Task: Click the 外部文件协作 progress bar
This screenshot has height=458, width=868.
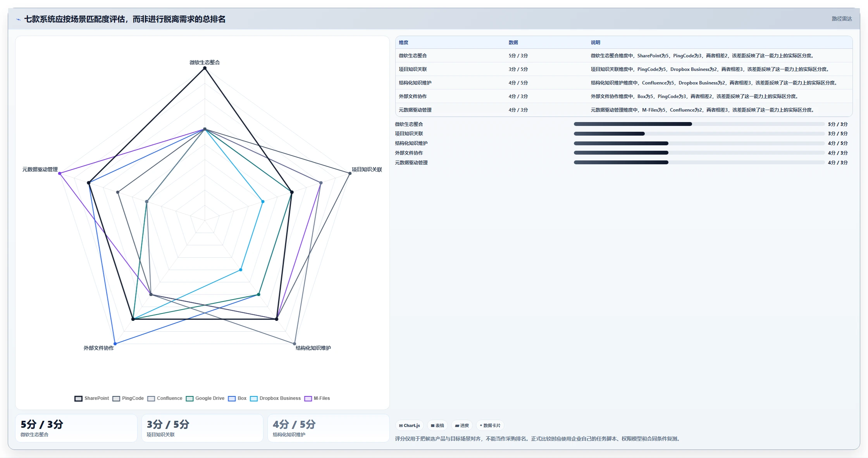Action: coord(699,153)
